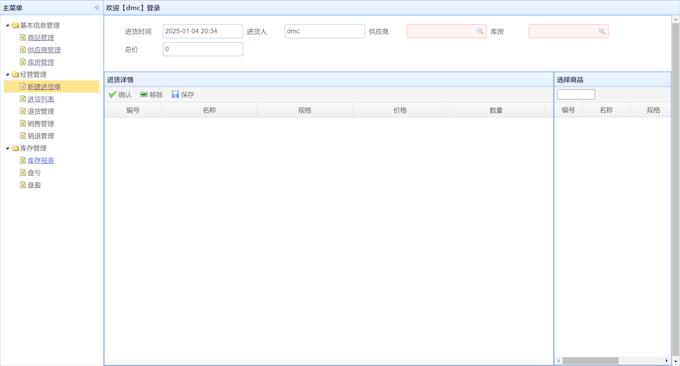Open the 库房 search magnifier
Viewport: 680px width, 366px height.
pos(602,31)
